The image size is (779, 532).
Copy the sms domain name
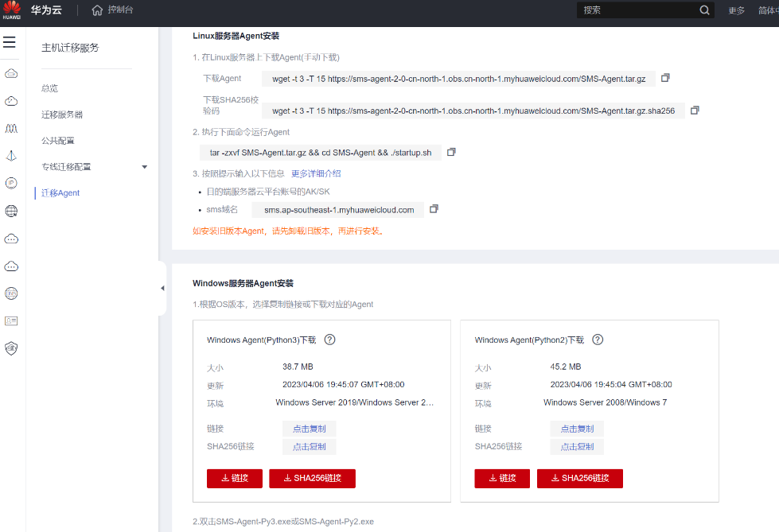point(434,209)
